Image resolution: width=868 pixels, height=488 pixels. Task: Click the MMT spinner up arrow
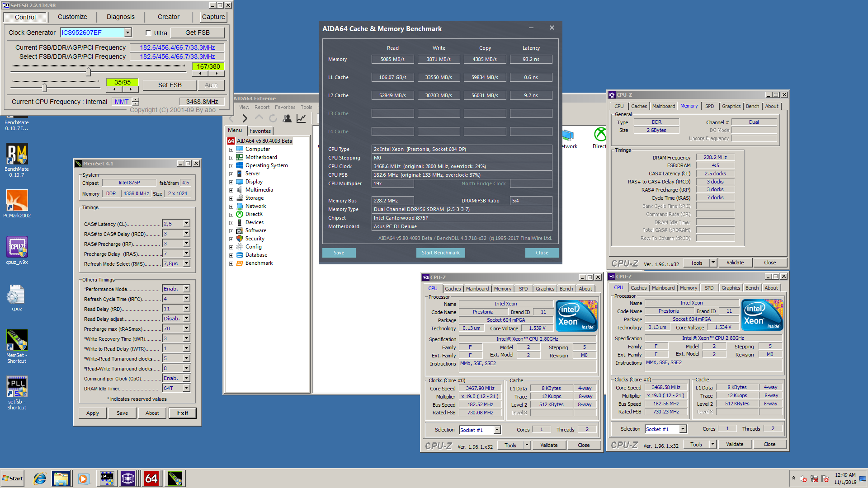[x=136, y=99]
